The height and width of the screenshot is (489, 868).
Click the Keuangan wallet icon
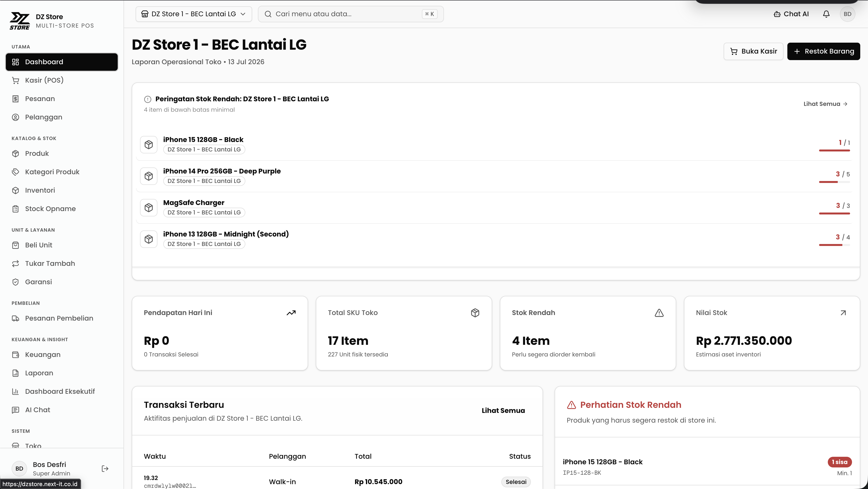pos(15,355)
